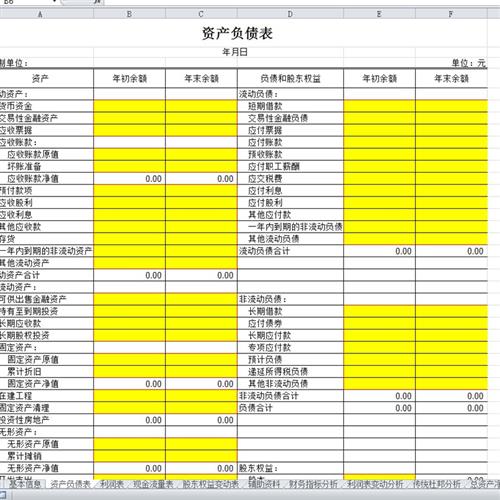Click the 其他应付款 label cell

click(290, 215)
